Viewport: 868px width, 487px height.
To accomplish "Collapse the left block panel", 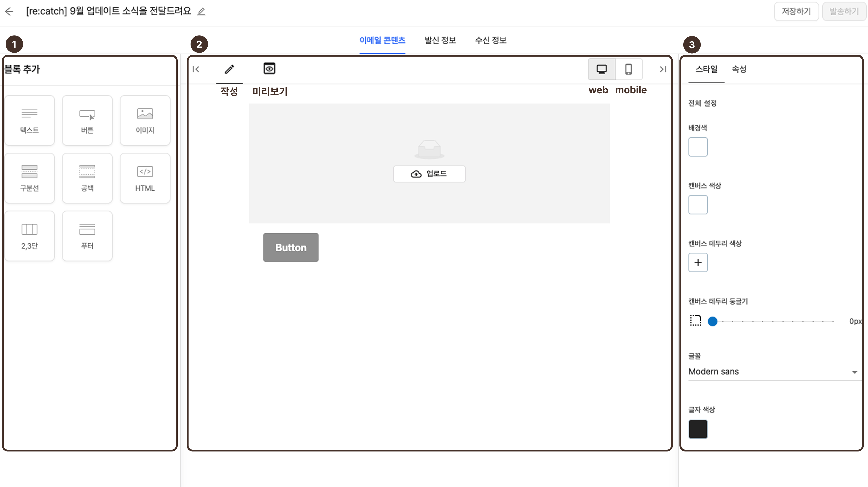I will (x=196, y=69).
